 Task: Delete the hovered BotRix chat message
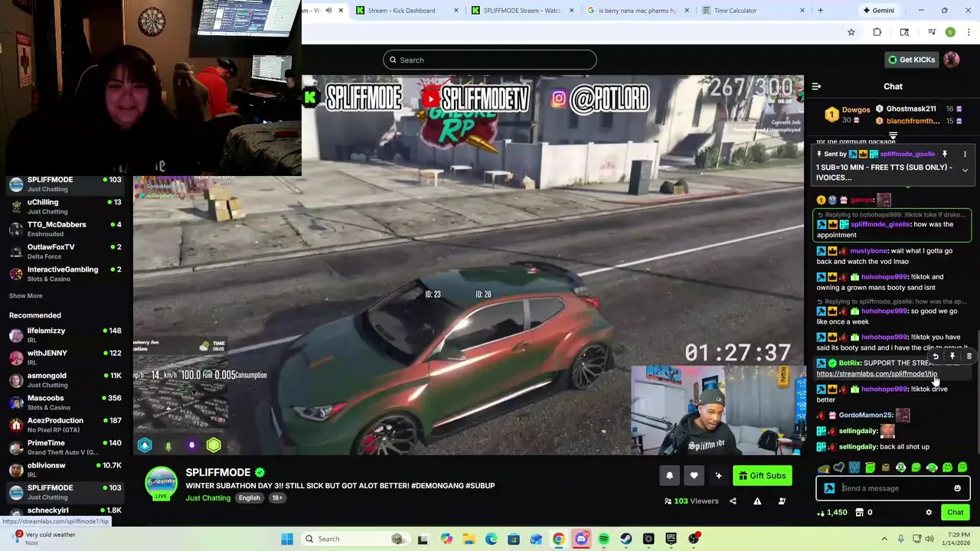click(x=969, y=357)
